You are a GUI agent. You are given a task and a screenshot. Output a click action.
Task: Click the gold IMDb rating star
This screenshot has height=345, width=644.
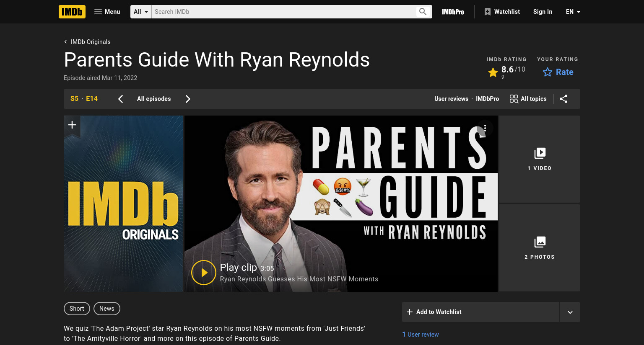(x=493, y=72)
